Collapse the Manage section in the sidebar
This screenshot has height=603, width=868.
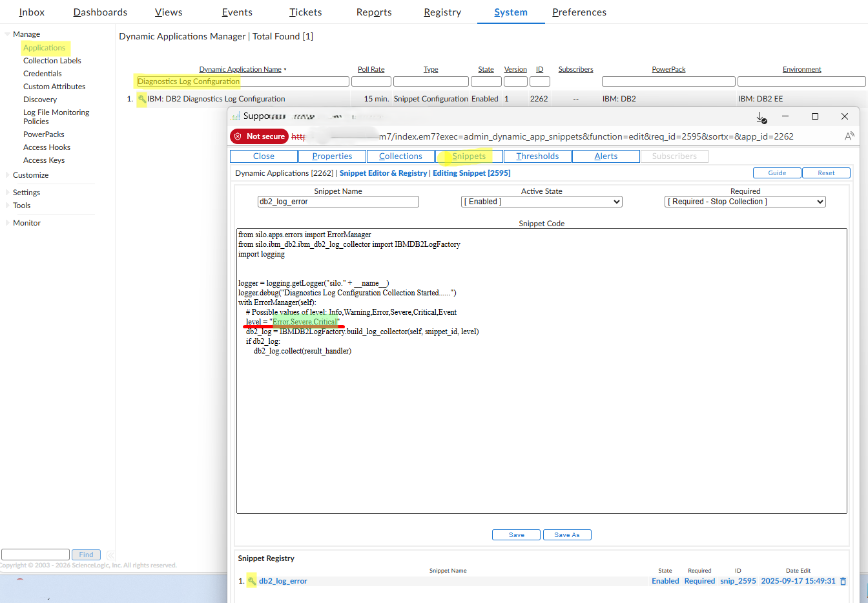(x=7, y=34)
